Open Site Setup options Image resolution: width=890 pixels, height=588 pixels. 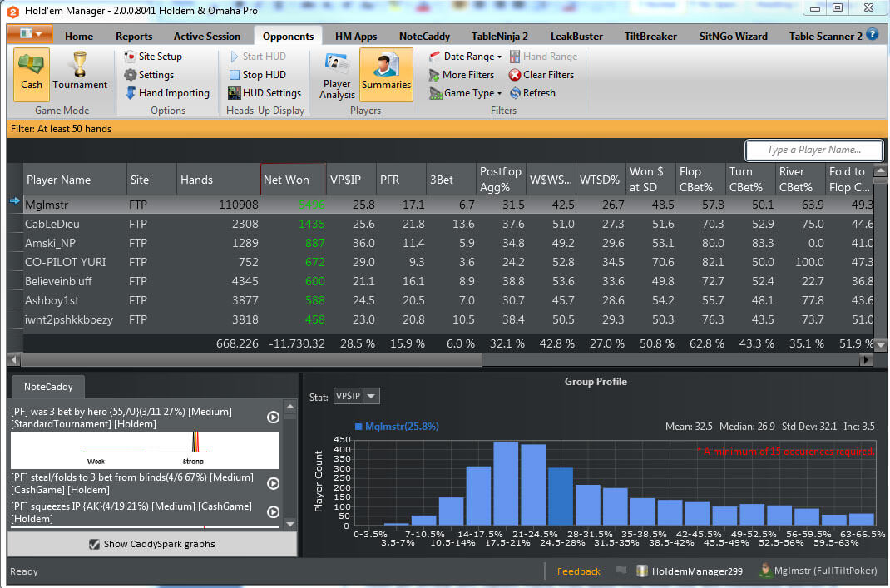point(153,57)
